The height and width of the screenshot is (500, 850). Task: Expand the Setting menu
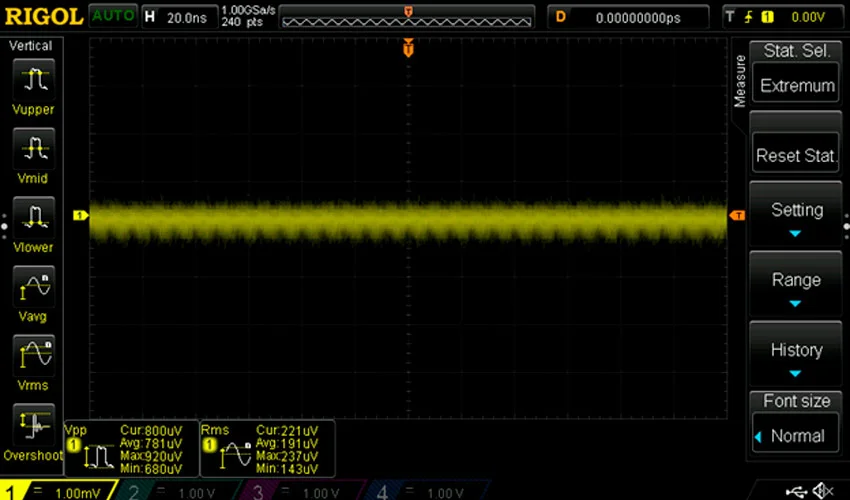tap(796, 218)
